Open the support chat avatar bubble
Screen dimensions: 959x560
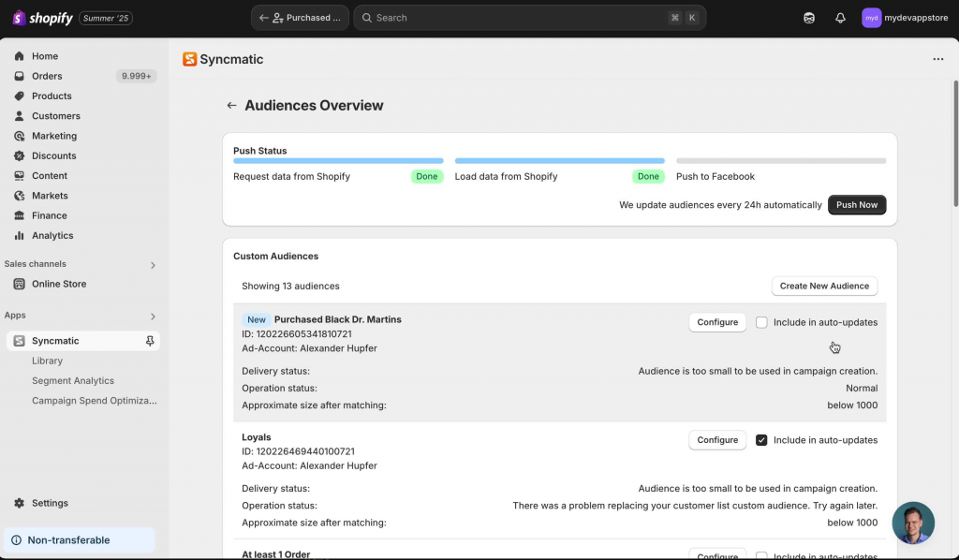tap(913, 523)
